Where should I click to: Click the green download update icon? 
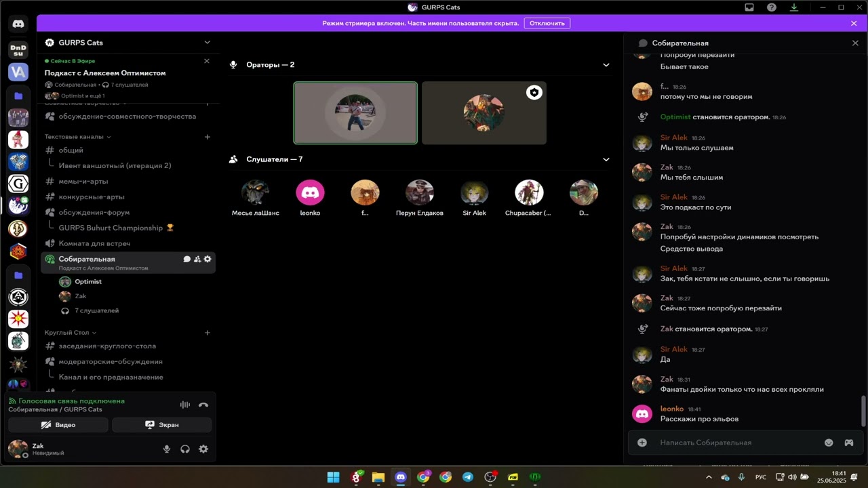[794, 7]
